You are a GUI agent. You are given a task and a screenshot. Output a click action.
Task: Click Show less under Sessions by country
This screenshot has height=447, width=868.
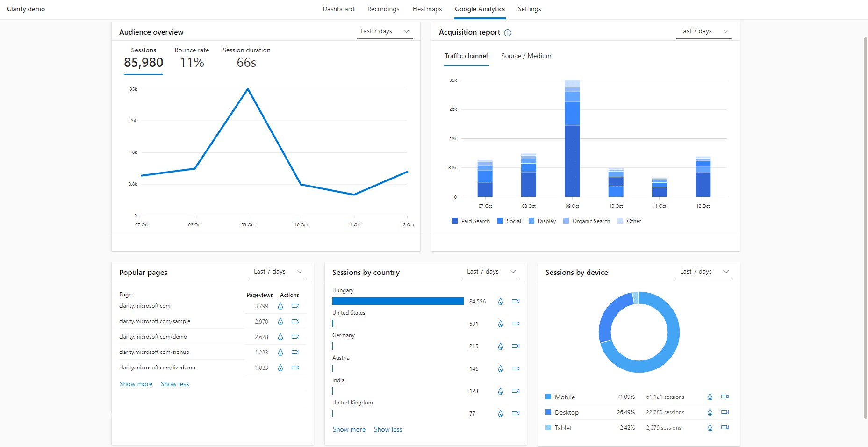(x=387, y=430)
